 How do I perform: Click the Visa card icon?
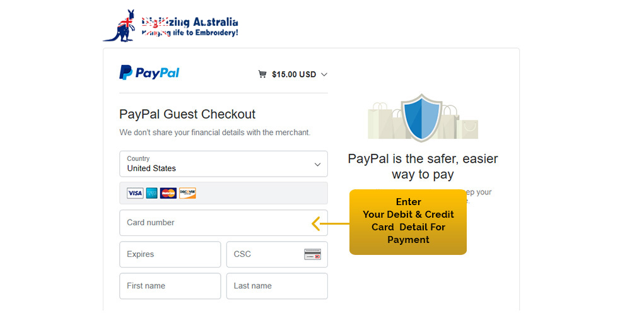[135, 193]
